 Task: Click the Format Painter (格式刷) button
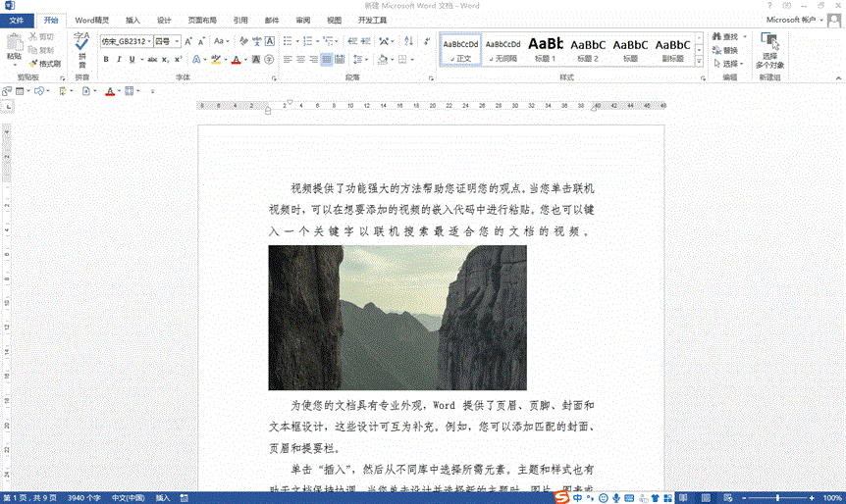click(x=44, y=63)
